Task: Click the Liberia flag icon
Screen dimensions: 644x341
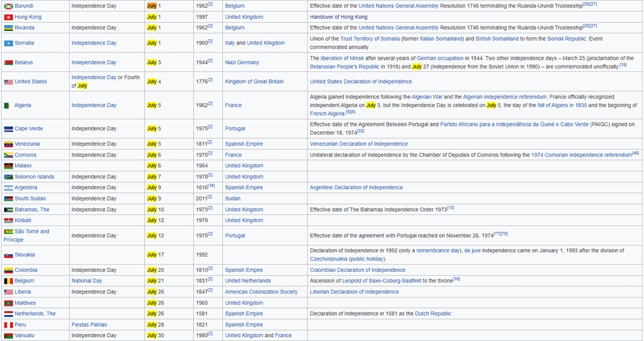Action: coord(8,292)
